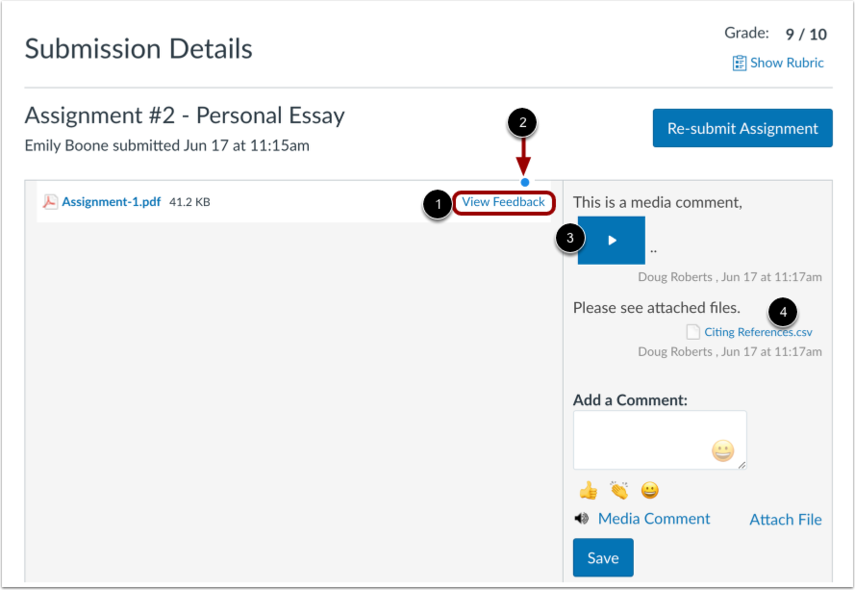Click the speaker icon next to Media Comment
855x590 pixels.
point(581,519)
